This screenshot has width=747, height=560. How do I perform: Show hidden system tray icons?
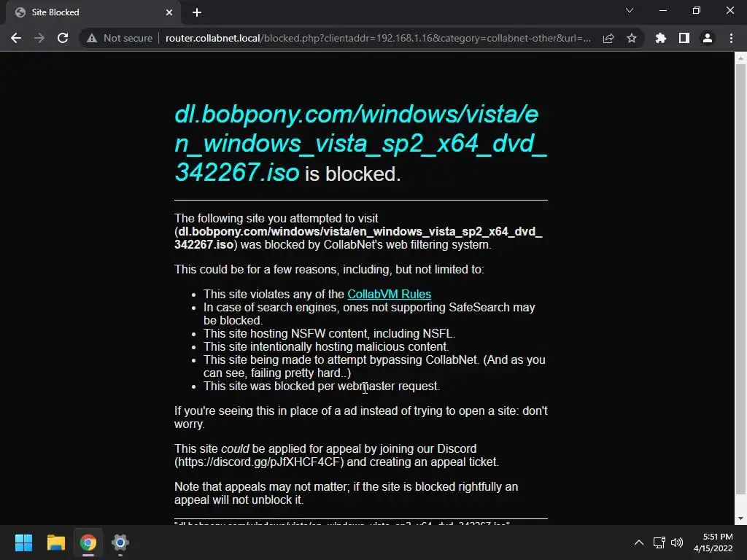point(639,542)
